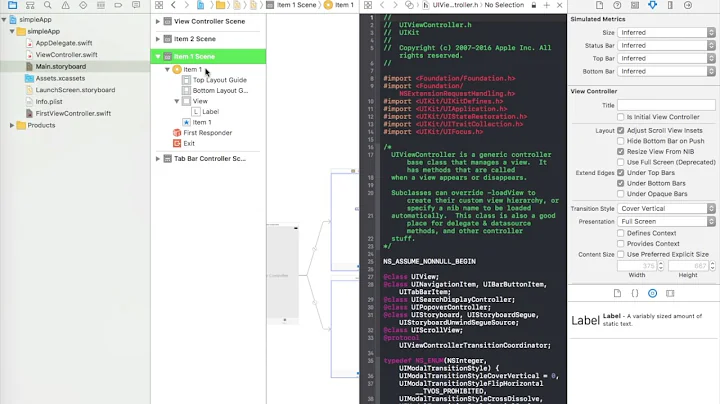Viewport: 720px width, 404px height.
Task: Click the content size Height stepper
Action: (x=712, y=266)
